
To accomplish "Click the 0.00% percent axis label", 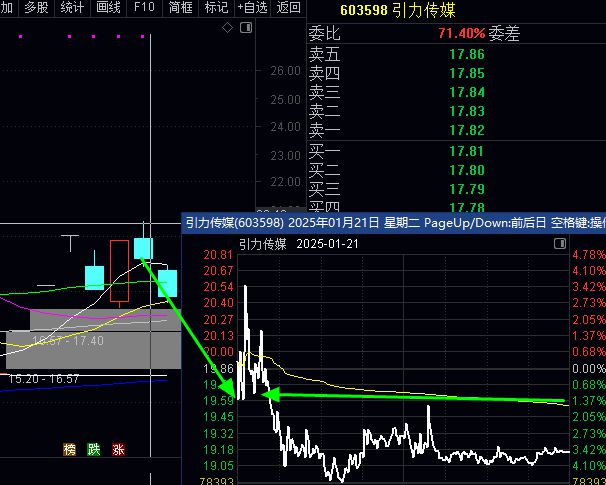I will (589, 368).
